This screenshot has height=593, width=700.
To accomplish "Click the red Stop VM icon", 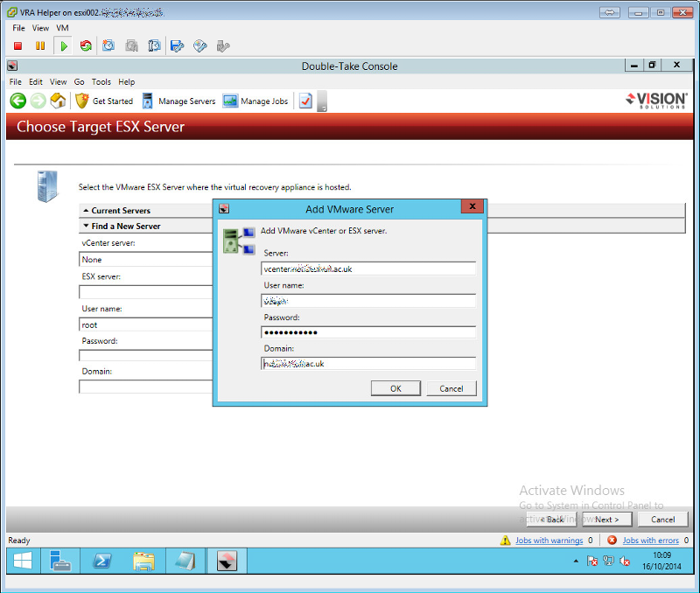I will click(17, 45).
